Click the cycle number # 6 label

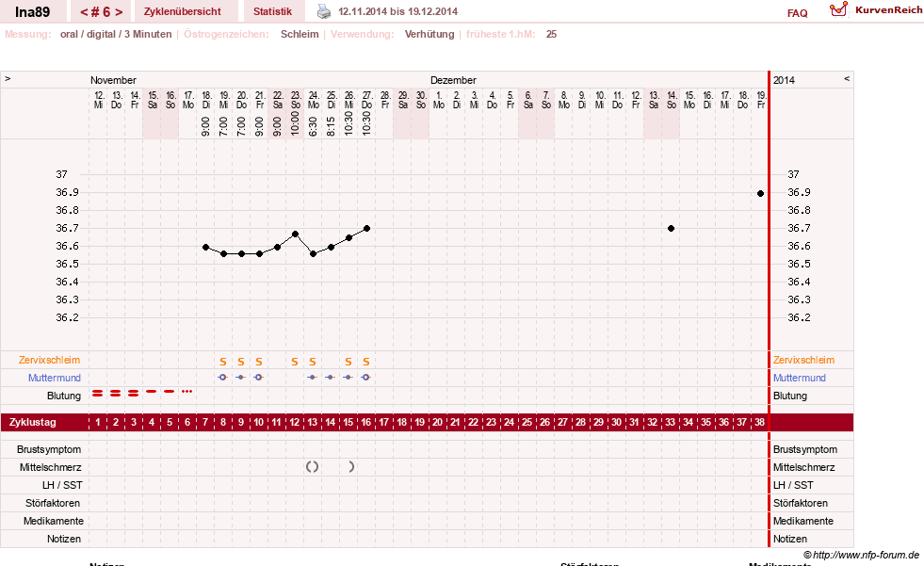pyautogui.click(x=102, y=12)
